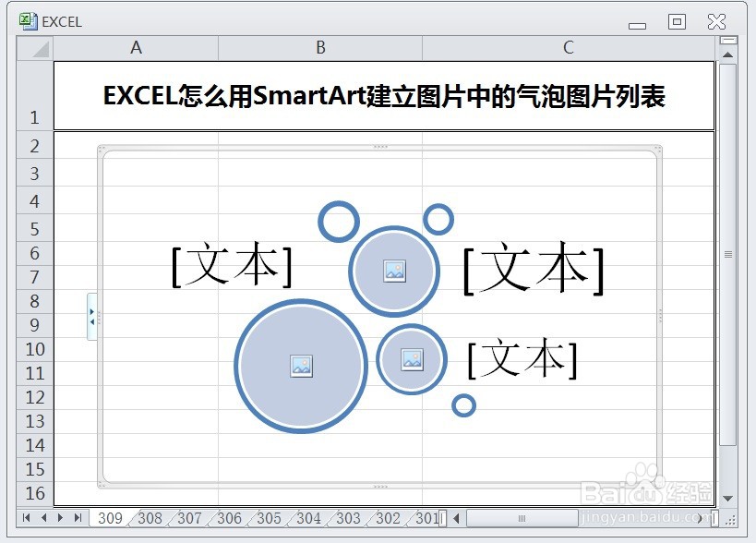Select column A header
The image size is (756, 543).
coord(136,48)
